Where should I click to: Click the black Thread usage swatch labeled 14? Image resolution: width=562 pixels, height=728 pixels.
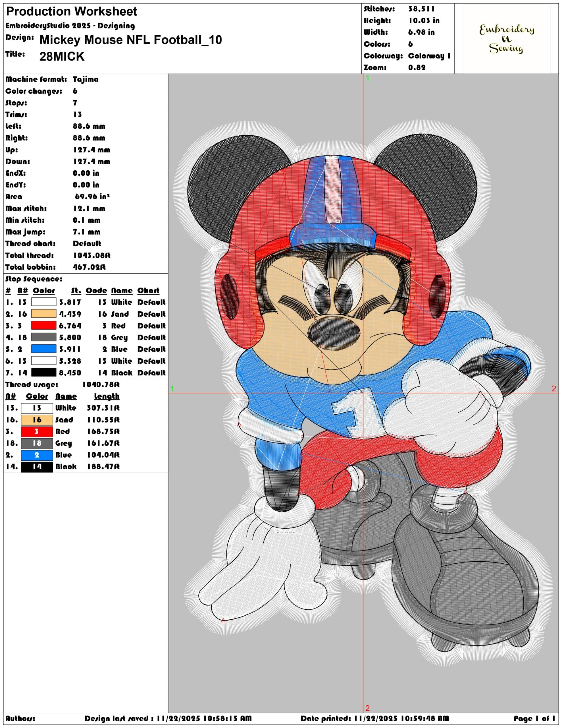pos(37,467)
